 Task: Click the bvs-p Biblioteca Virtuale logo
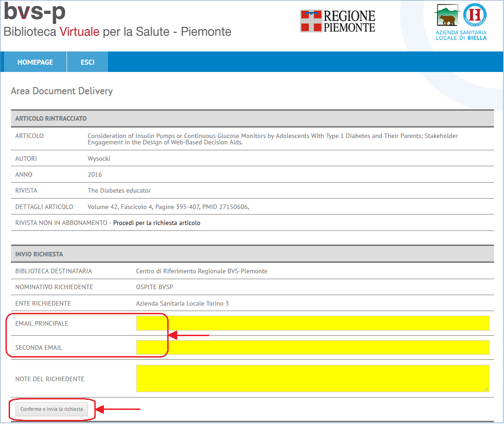(x=117, y=20)
